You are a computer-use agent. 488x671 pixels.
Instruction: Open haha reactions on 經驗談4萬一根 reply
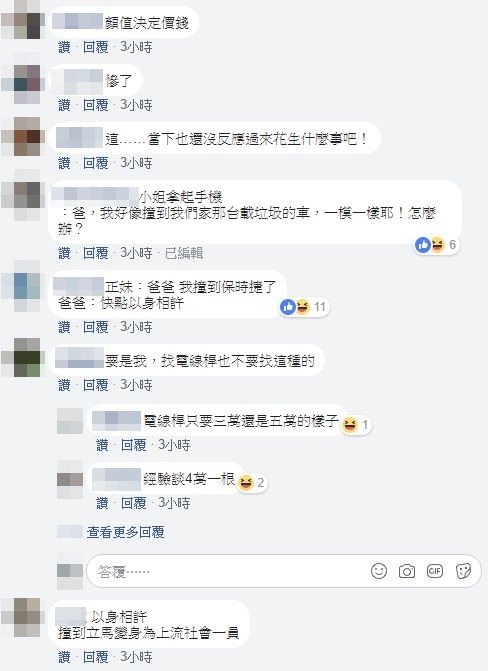(252, 483)
